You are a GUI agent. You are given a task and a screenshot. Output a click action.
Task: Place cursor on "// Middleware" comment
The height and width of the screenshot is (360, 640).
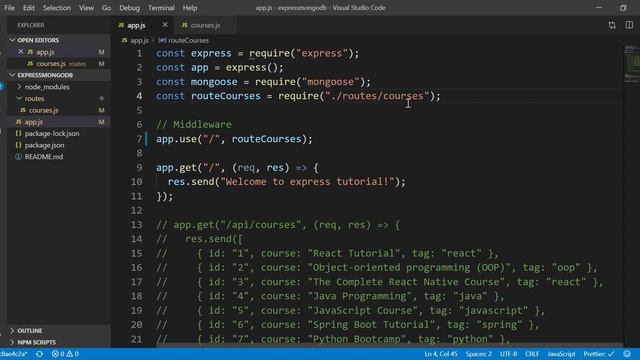coord(193,124)
